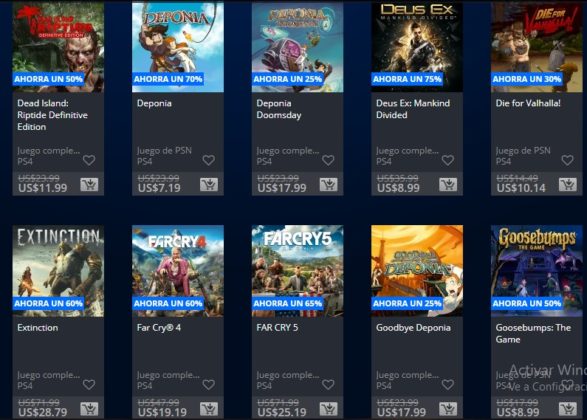Open the Die for Valhalla! cover image
The image size is (587, 420).
pos(537,46)
